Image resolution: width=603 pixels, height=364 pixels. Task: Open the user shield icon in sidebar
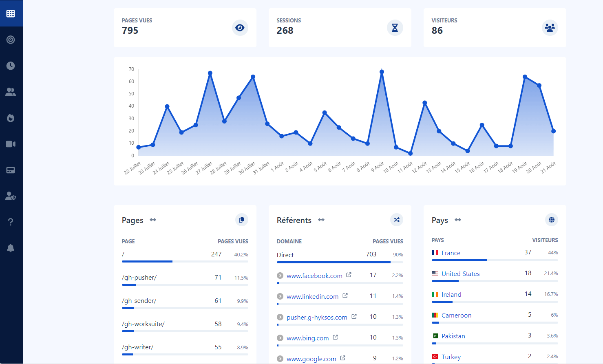(x=11, y=196)
